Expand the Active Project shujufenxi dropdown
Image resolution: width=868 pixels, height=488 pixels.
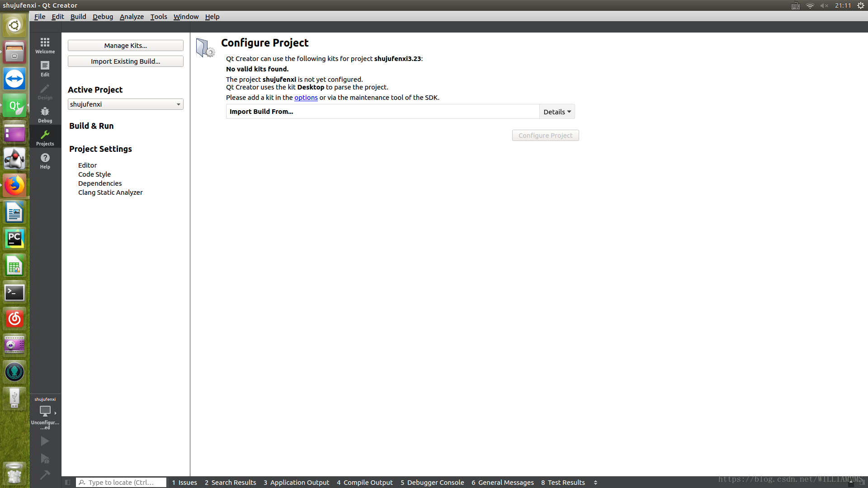(x=126, y=104)
